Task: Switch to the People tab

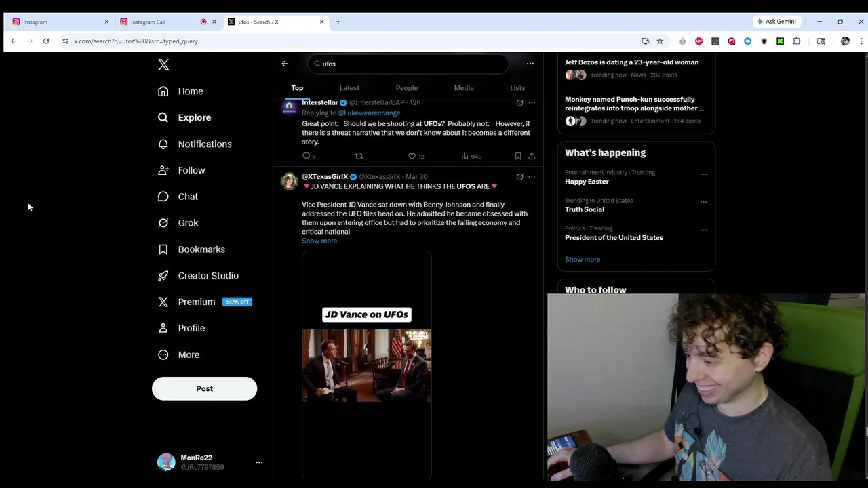Action: [407, 88]
